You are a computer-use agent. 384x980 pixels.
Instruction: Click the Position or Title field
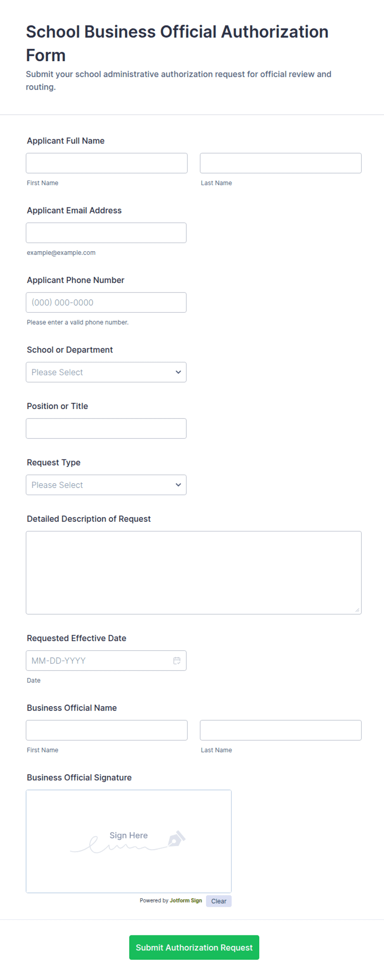click(106, 428)
